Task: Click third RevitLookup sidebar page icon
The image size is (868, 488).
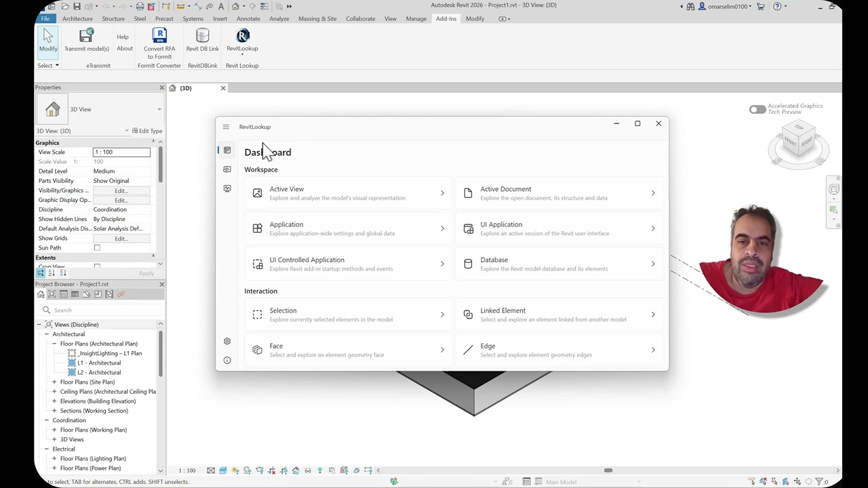Action: (227, 188)
